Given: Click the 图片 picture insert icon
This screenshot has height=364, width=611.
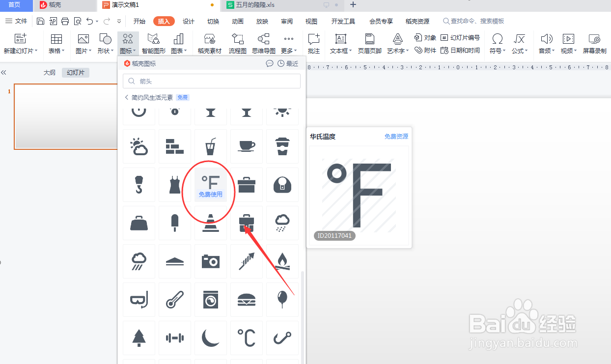Looking at the screenshot, I should 83,39.
